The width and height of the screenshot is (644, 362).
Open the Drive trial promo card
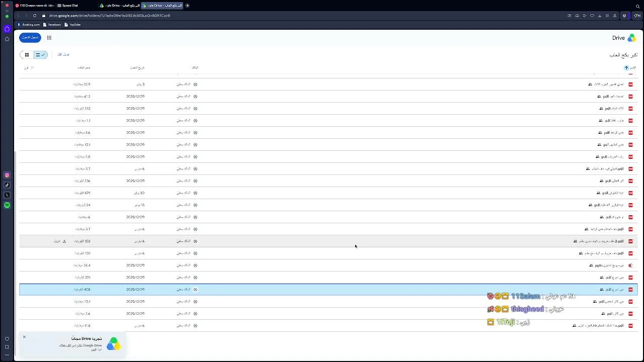(x=73, y=344)
